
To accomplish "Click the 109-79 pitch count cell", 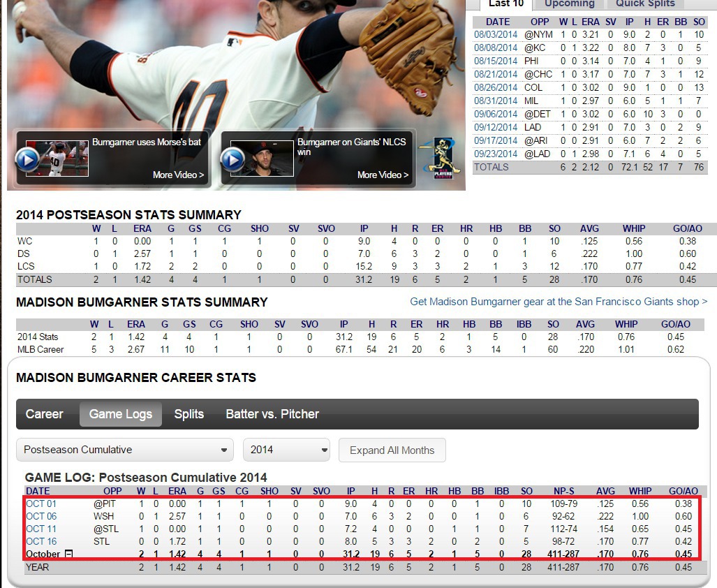I will click(x=564, y=504).
